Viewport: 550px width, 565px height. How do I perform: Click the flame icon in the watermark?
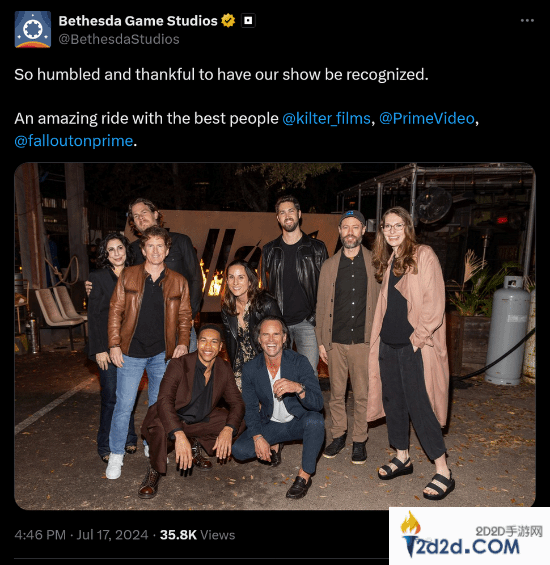pyautogui.click(x=411, y=522)
